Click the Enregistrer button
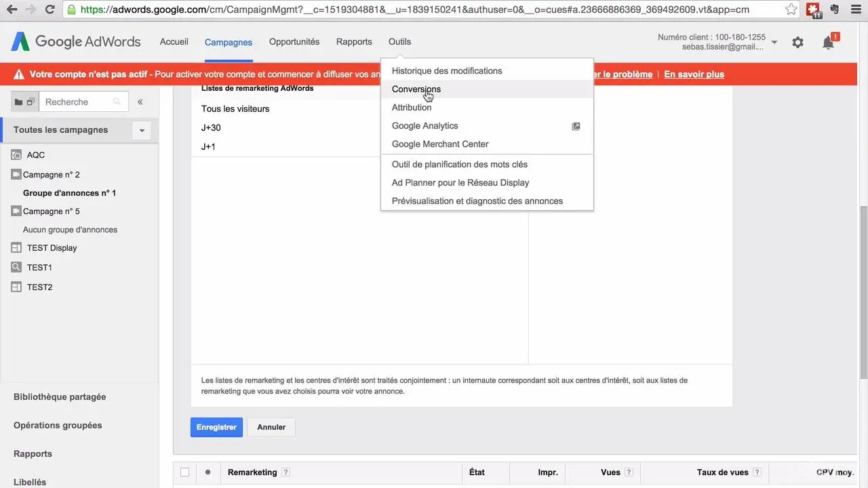868x488 pixels. (x=216, y=427)
